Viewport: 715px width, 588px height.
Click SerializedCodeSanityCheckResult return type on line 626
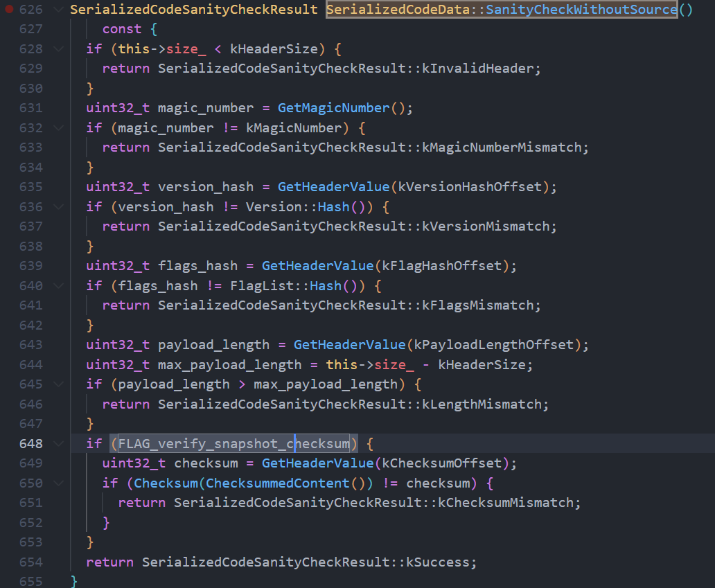194,9
